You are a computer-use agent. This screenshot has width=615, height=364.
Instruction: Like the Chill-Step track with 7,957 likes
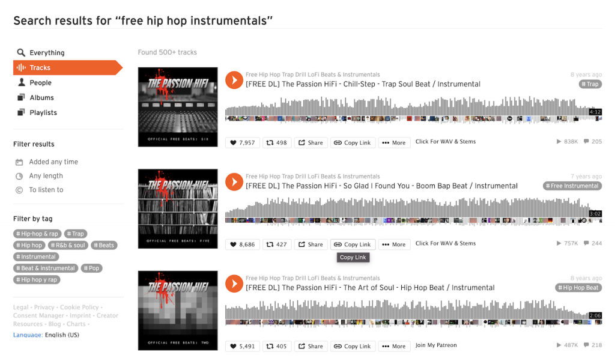[243, 143]
